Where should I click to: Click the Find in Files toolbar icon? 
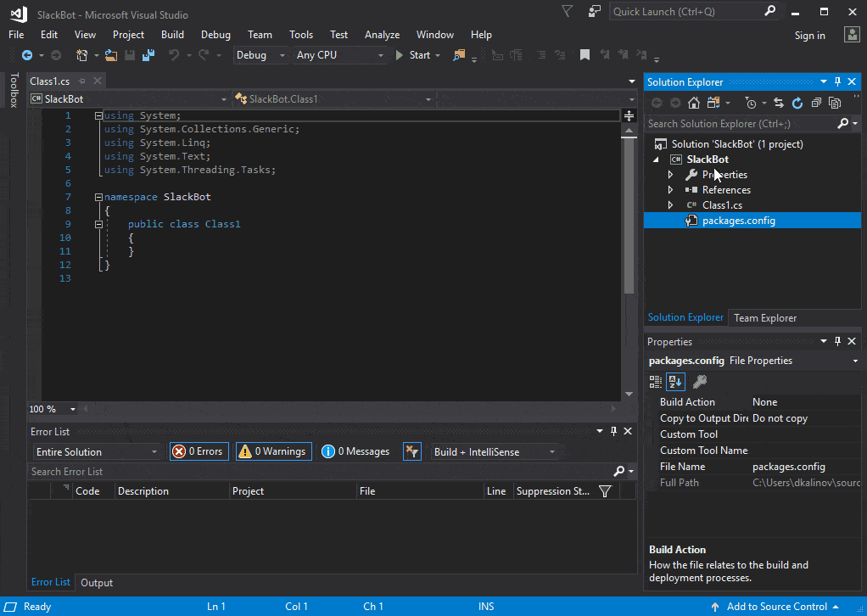(459, 55)
